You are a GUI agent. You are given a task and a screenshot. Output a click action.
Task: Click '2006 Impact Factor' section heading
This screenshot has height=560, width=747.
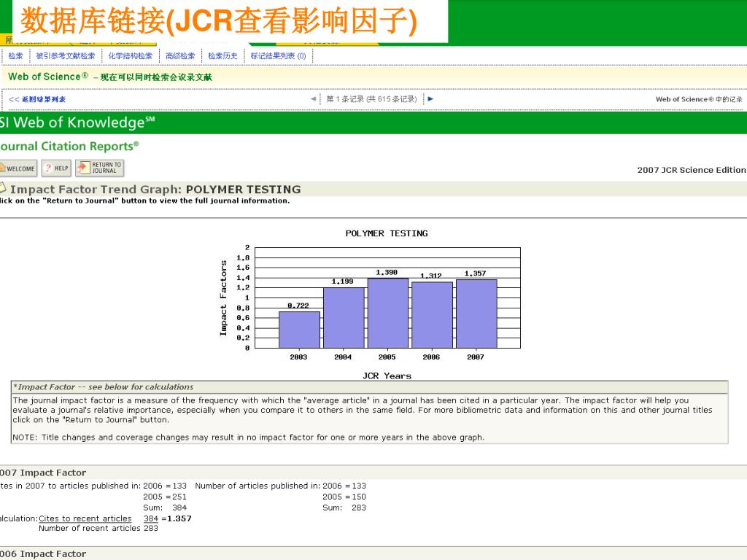pyautogui.click(x=43, y=554)
